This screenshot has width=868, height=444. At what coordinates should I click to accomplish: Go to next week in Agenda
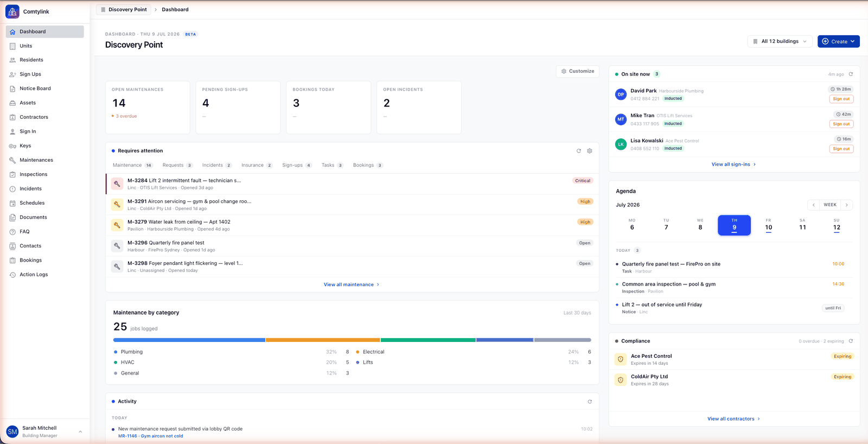click(x=847, y=205)
